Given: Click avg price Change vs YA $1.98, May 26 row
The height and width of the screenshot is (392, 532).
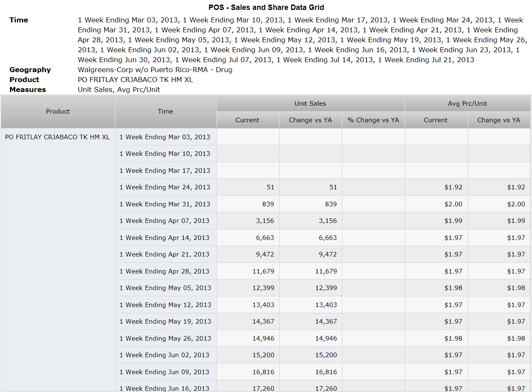Looking at the screenshot, I should click(x=499, y=339).
